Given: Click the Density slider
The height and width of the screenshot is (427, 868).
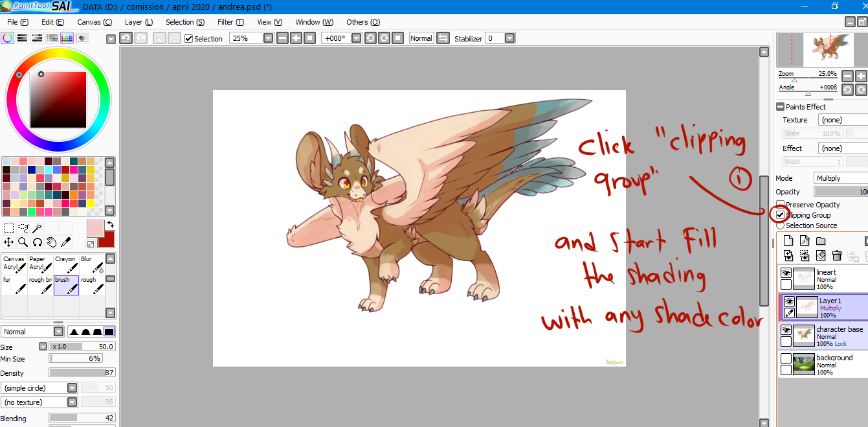Looking at the screenshot, I should (82, 373).
